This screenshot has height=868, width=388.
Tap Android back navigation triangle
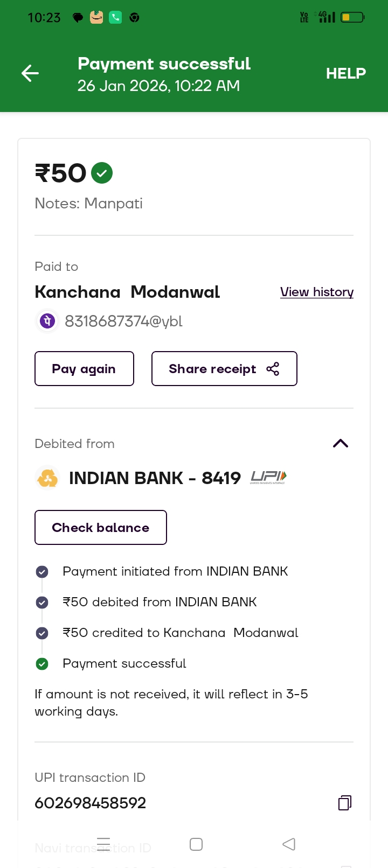[x=289, y=844]
